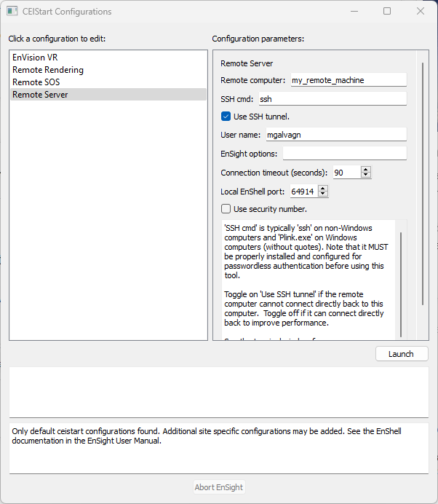Image resolution: width=438 pixels, height=504 pixels.
Task: Click the configuration parameters panel scrollbar
Action: 423,184
